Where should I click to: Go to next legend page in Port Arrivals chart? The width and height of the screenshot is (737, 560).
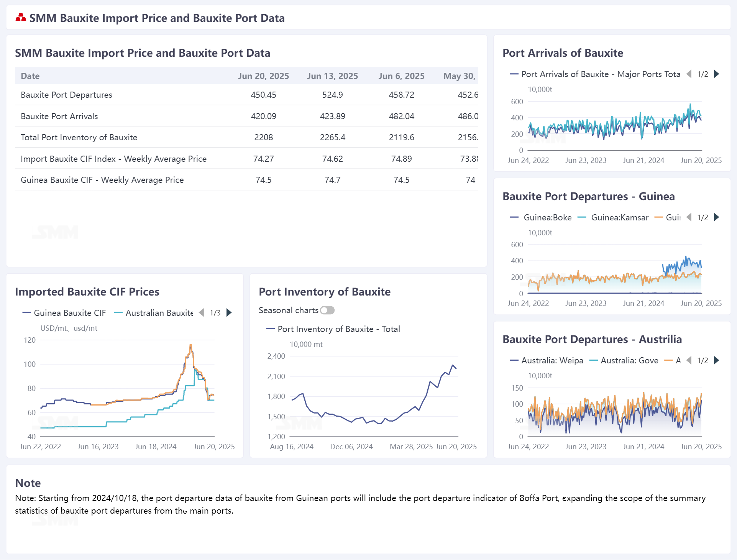click(716, 74)
